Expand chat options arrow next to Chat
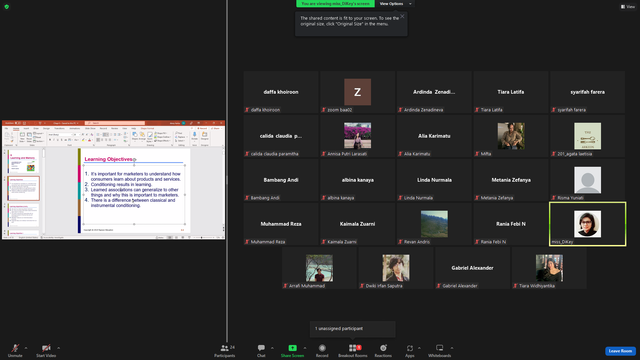Screen dimensions: 640x360 272,348
